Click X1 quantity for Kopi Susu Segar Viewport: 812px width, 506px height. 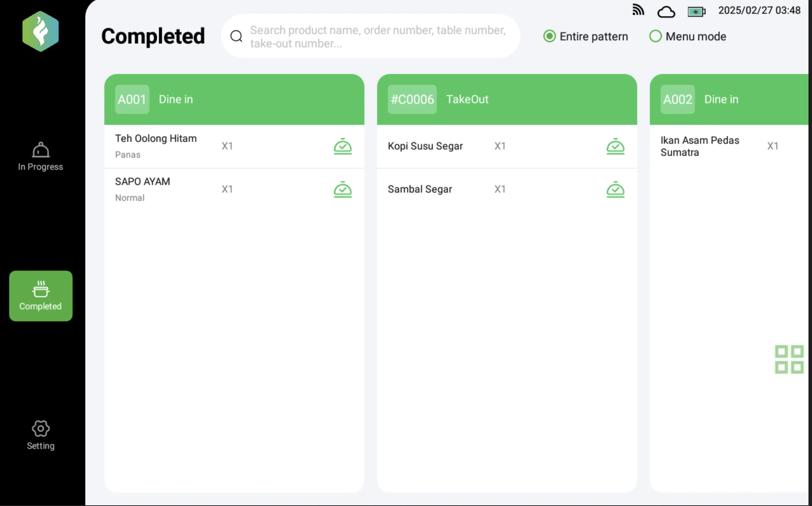tap(500, 146)
